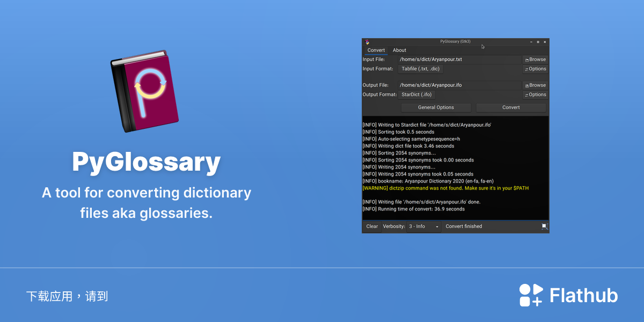
Task: Click the General Options button
Action: coord(436,107)
